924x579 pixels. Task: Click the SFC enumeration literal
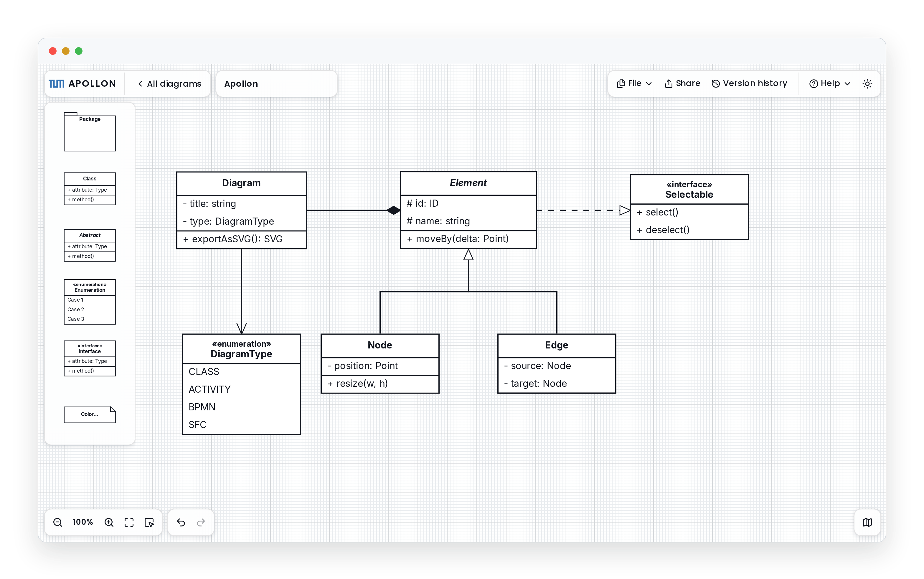click(241, 425)
